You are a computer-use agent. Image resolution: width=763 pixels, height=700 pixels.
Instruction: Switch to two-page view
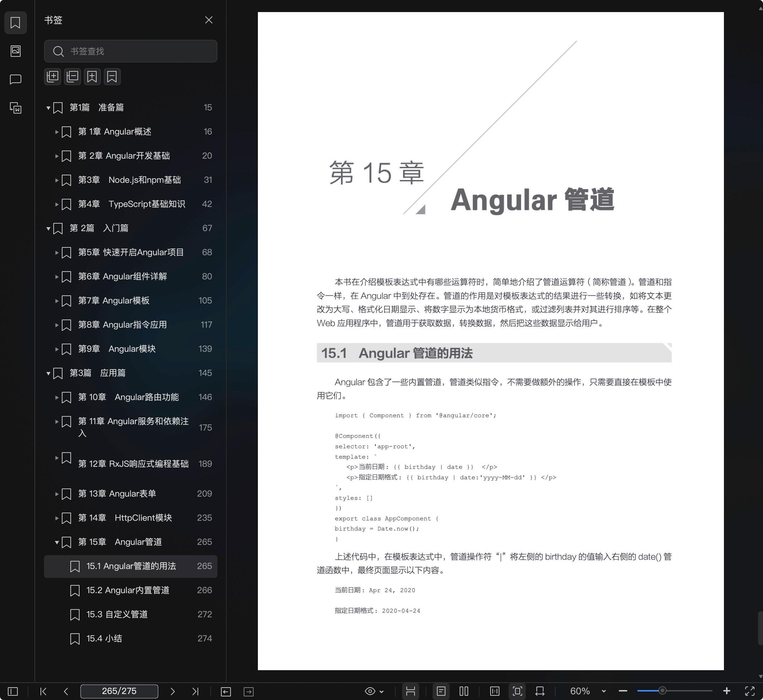tap(464, 691)
